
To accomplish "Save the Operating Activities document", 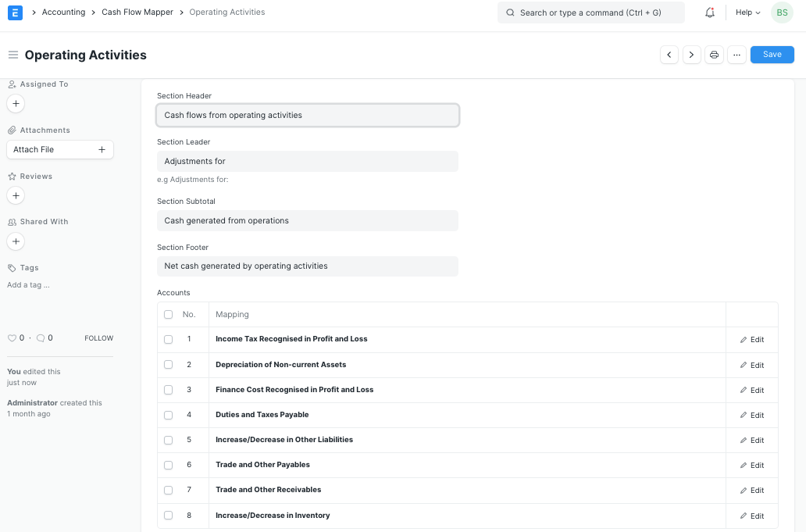I will click(x=772, y=55).
